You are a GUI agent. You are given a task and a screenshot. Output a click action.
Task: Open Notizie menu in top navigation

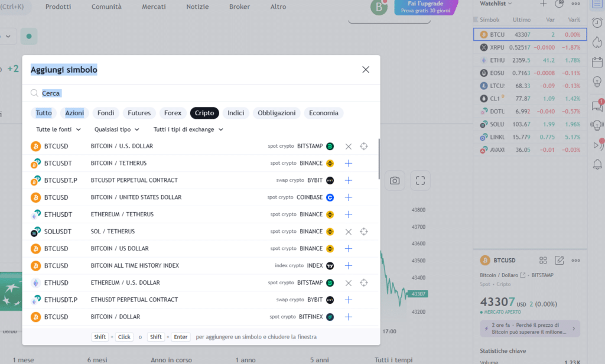click(x=197, y=6)
